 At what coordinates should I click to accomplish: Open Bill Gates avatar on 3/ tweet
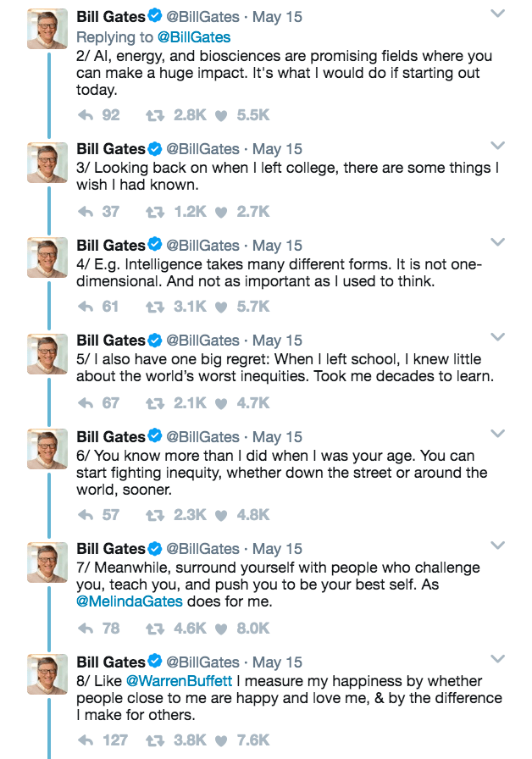tap(47, 161)
